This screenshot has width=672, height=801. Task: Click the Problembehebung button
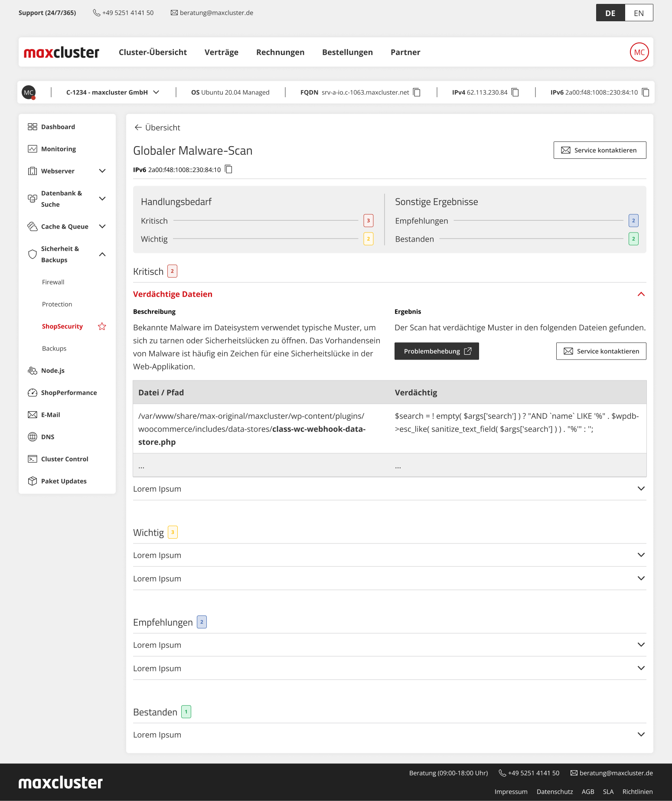437,351
